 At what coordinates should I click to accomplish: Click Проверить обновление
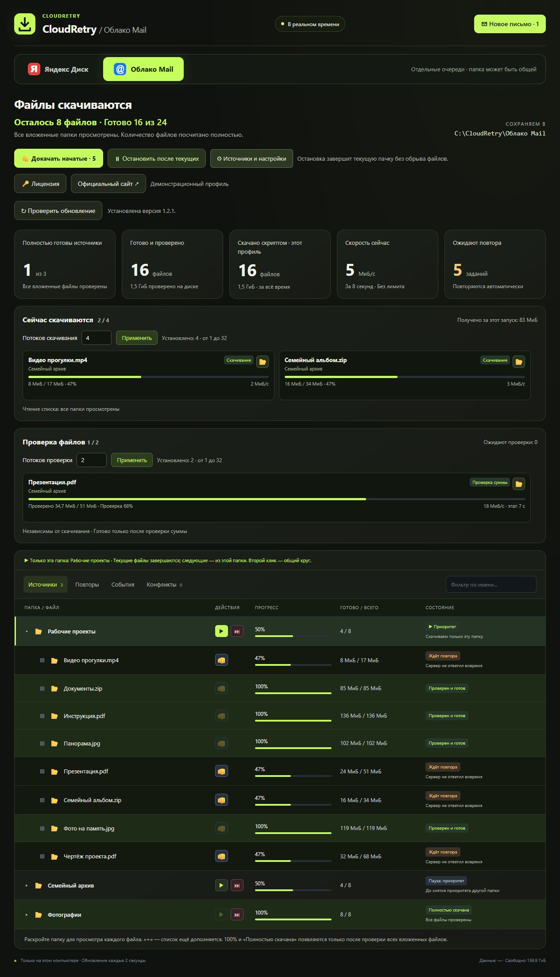click(x=58, y=211)
